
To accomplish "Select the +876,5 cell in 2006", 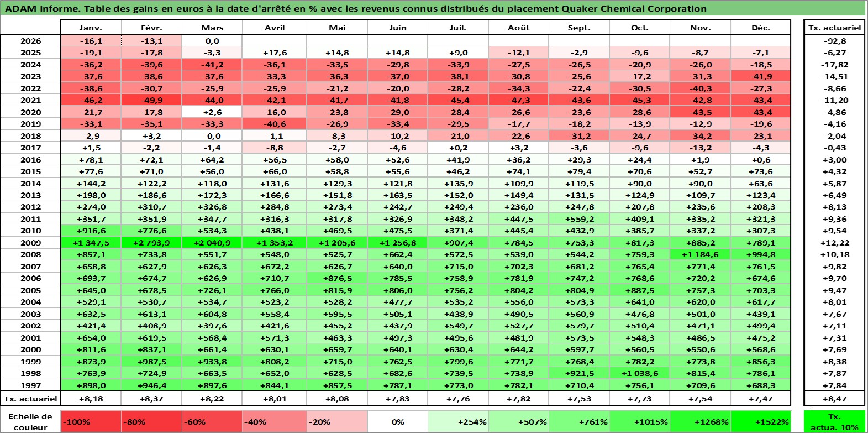I will tap(336, 278).
